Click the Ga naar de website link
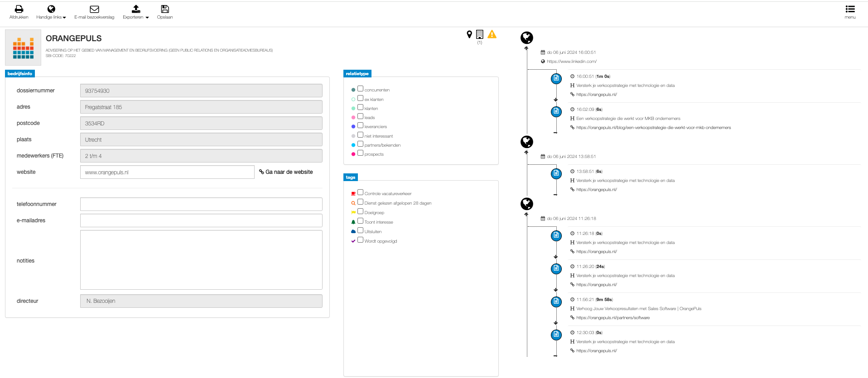Viewport: 868px width, 378px height. coord(286,172)
